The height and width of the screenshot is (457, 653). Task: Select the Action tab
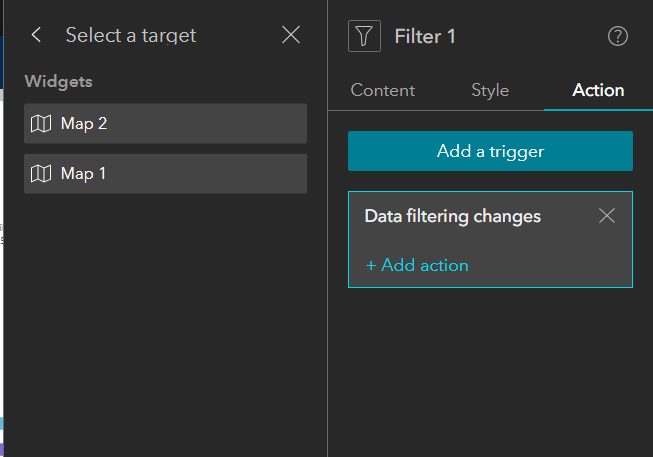[x=598, y=90]
